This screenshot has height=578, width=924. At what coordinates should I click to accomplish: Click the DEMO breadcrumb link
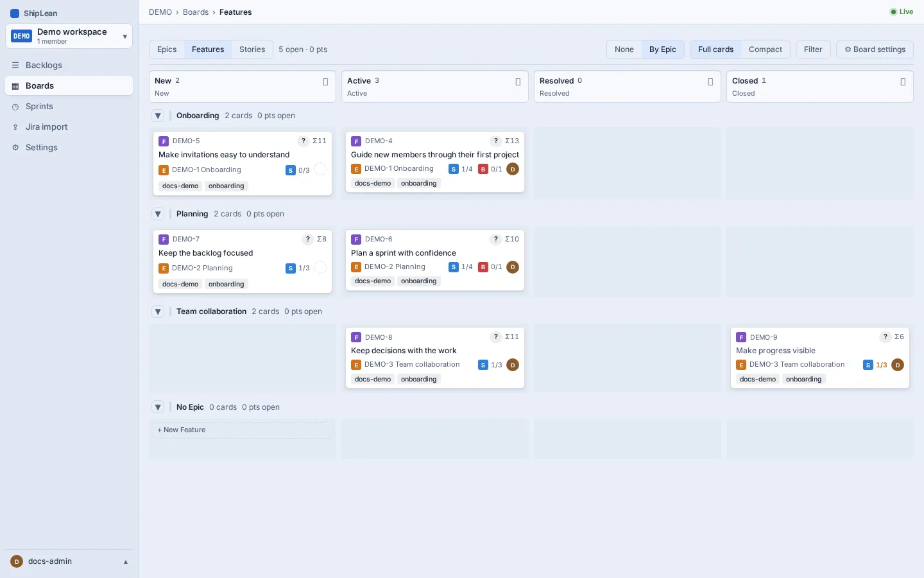coord(160,12)
